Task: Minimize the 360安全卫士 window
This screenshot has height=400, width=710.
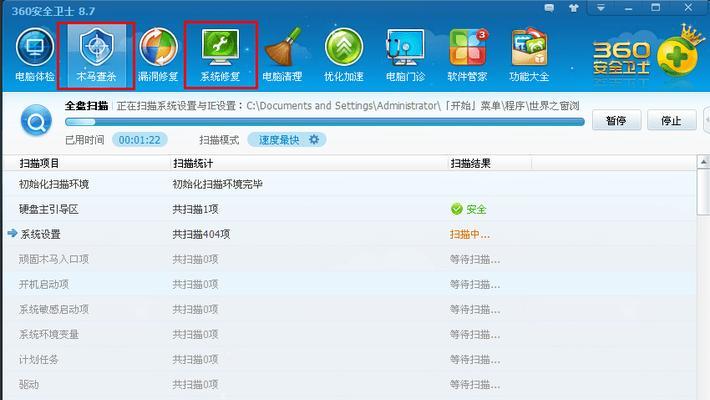Action: [x=628, y=8]
